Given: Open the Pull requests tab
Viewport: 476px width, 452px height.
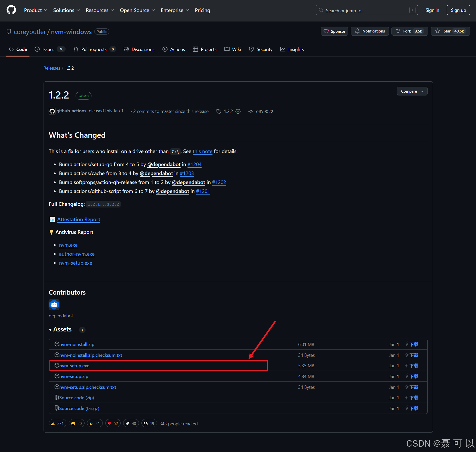Looking at the screenshot, I should [x=95, y=49].
